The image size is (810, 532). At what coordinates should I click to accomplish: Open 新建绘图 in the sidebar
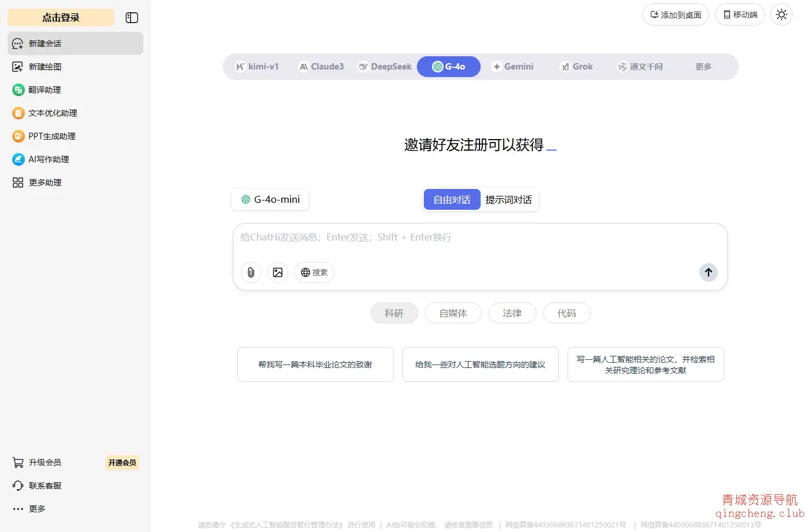click(x=45, y=67)
